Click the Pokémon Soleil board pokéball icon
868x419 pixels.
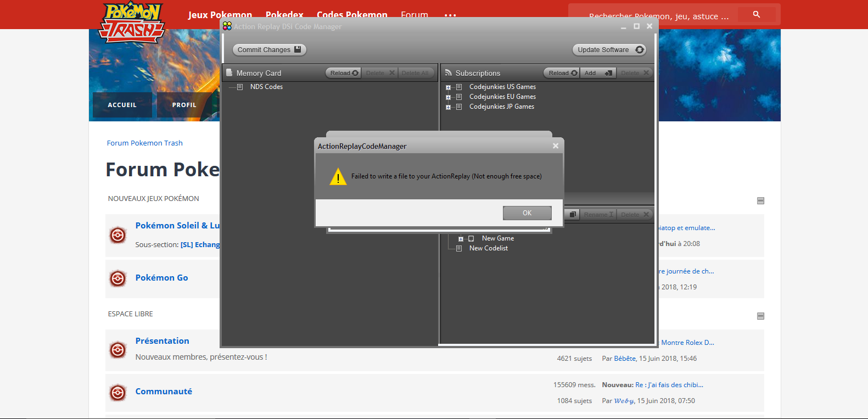tap(118, 235)
